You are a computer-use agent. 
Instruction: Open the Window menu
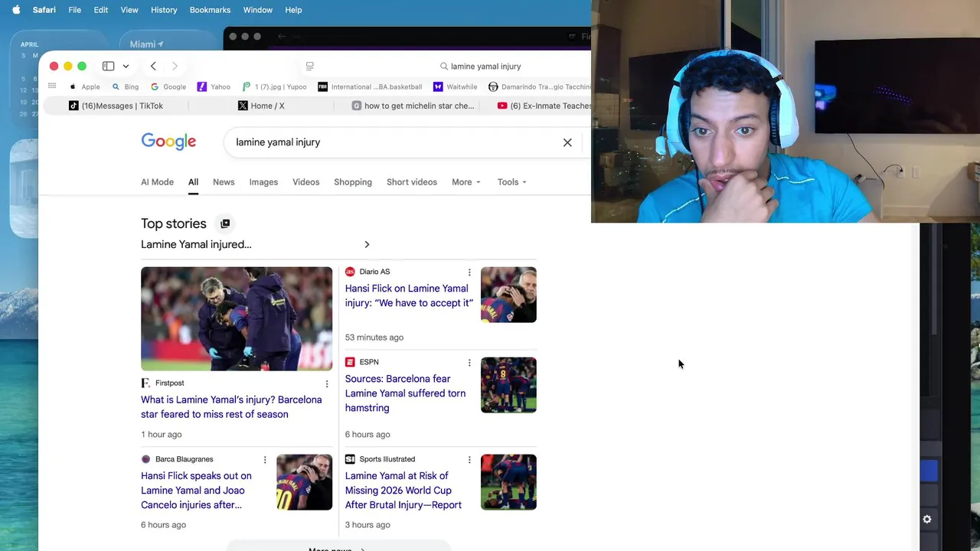pyautogui.click(x=257, y=10)
